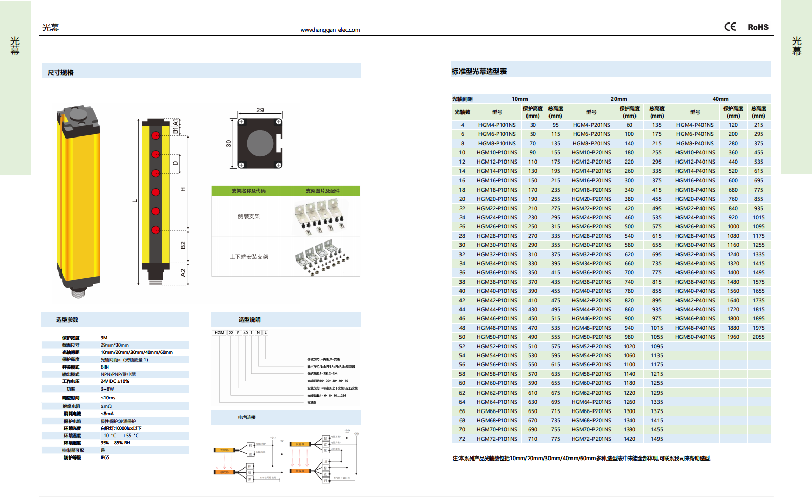Select the 选型参数 section heading

(x=67, y=319)
